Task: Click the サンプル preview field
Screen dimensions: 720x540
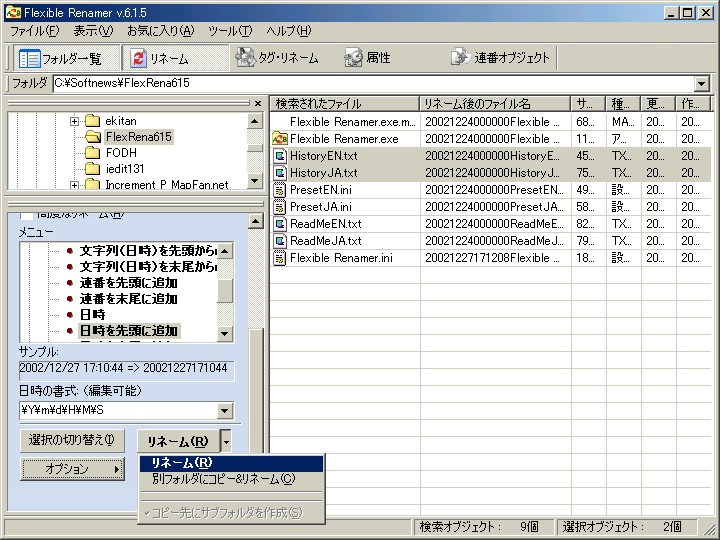Action: pos(127,371)
